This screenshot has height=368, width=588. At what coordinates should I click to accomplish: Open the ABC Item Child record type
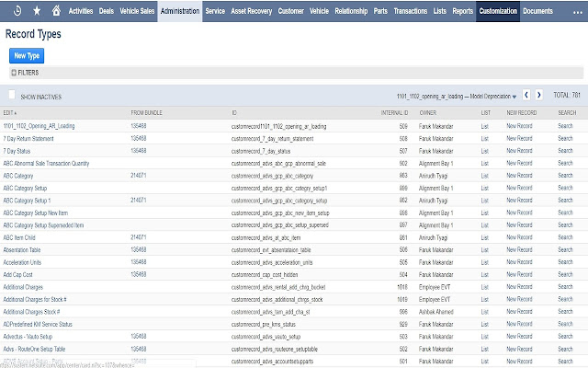click(19, 237)
